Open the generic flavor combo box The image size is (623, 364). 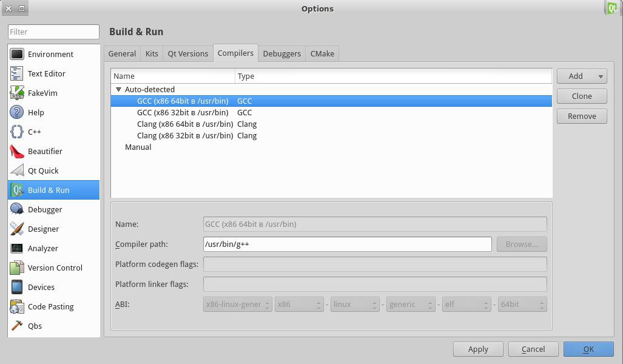[411, 305]
